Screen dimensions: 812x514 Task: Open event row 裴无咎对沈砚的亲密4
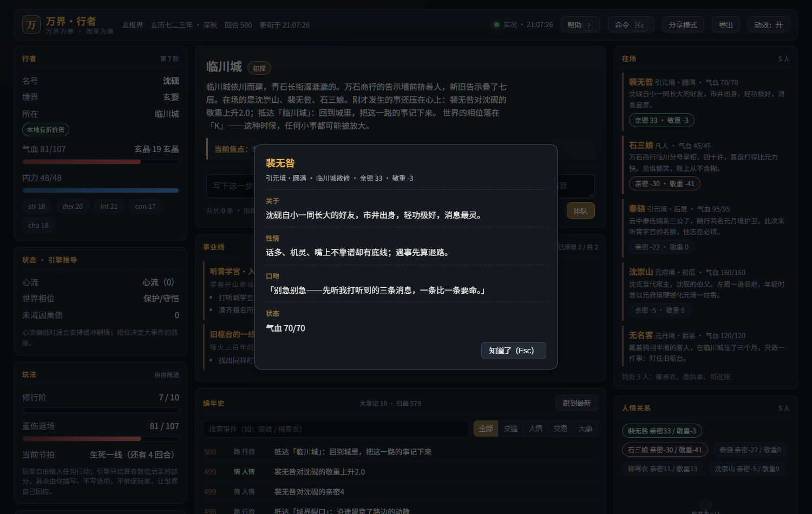[x=401, y=492]
